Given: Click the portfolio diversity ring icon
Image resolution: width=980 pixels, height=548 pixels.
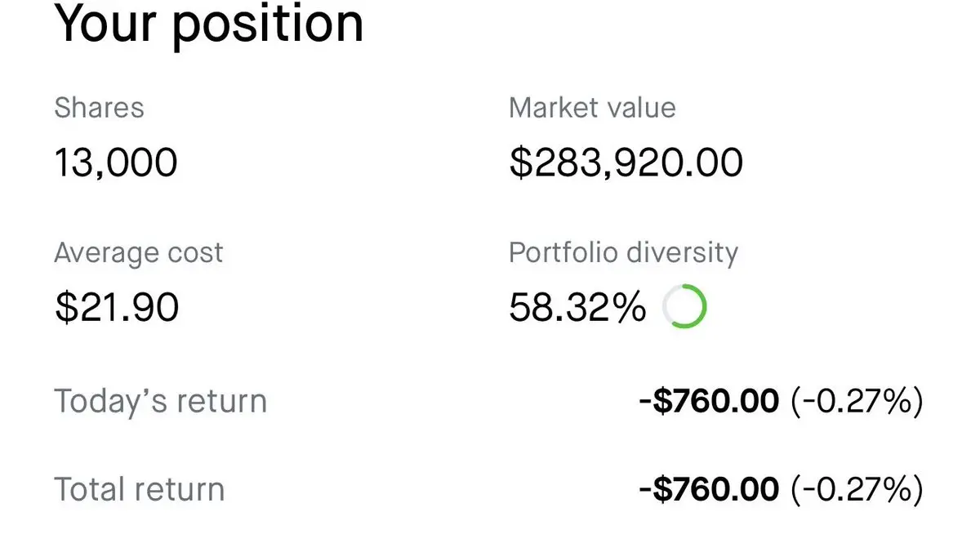Looking at the screenshot, I should (x=684, y=308).
